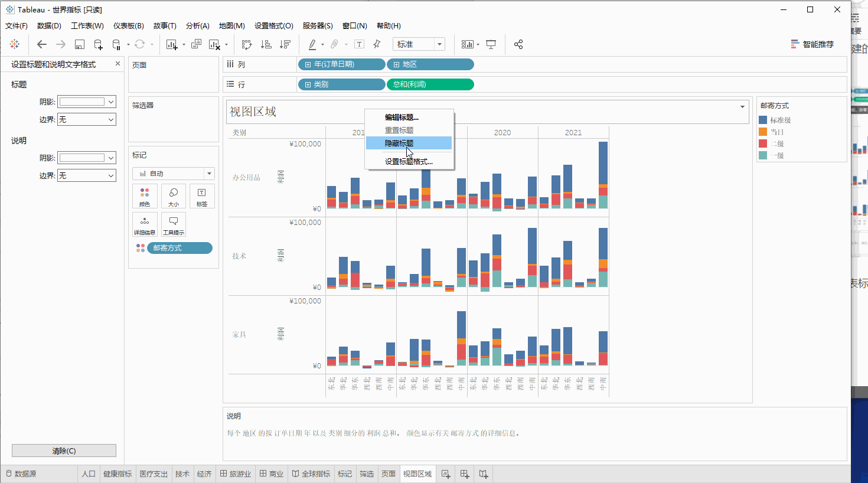Click the redo forward arrow icon
The image size is (868, 483).
pos(60,44)
